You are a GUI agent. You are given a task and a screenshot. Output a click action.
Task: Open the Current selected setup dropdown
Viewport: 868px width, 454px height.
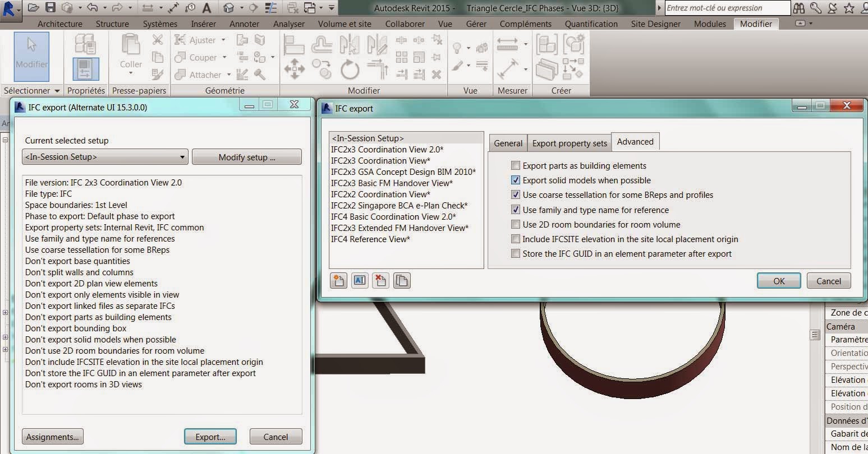[105, 157]
